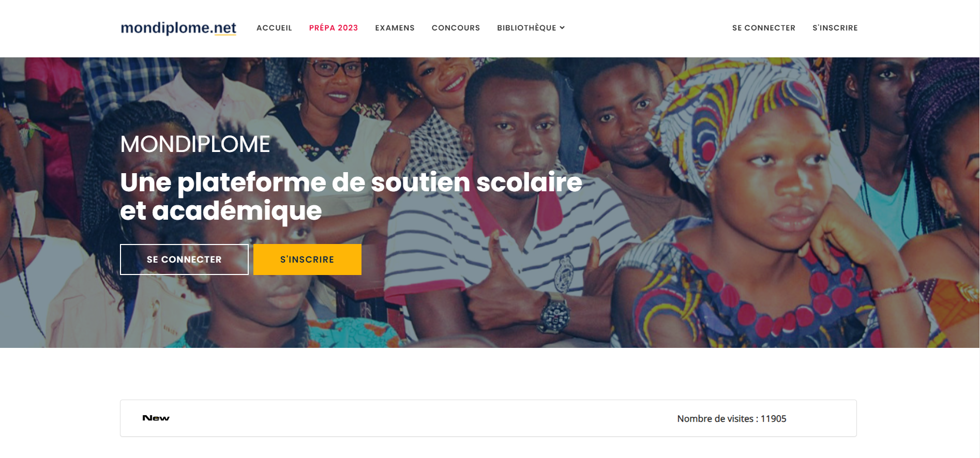Click SE CONNECTER in the top navigation

[x=763, y=28]
